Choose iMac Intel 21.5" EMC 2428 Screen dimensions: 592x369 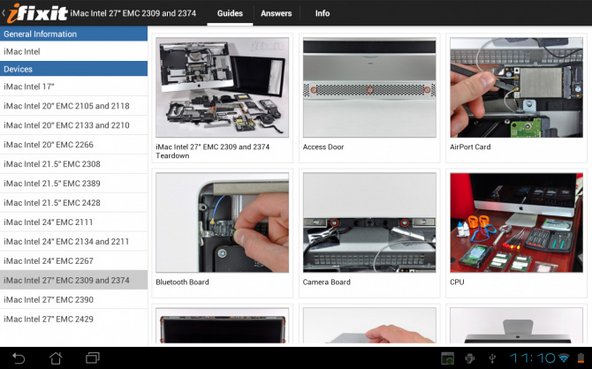(74, 203)
